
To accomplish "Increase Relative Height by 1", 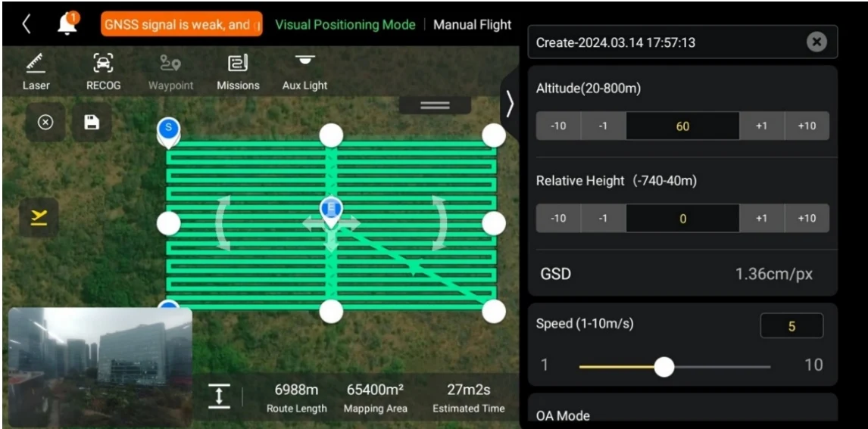I will [762, 219].
